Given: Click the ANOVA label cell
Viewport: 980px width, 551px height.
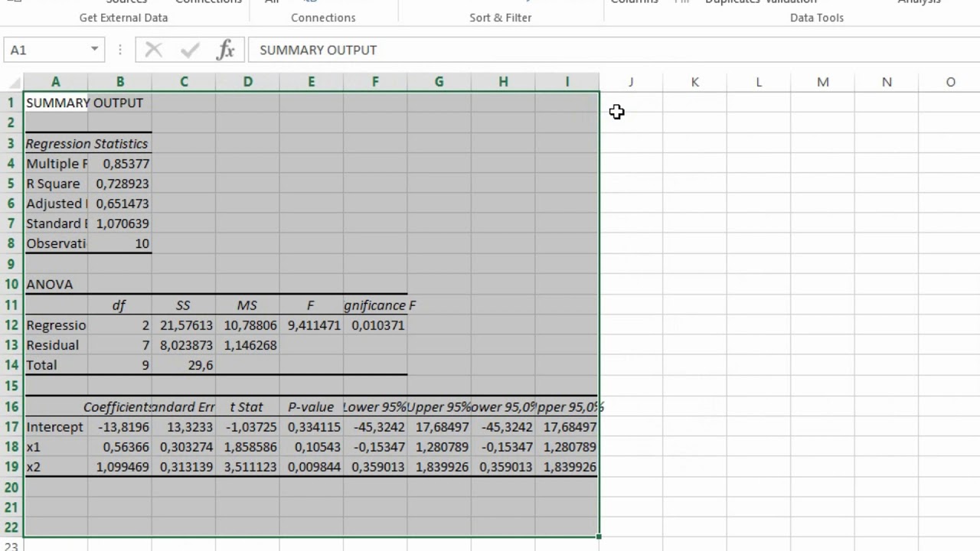Looking at the screenshot, I should [x=56, y=284].
